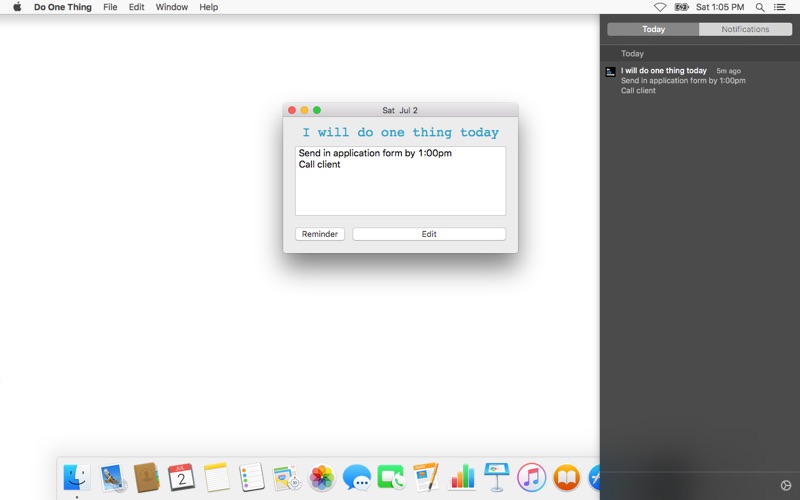Image resolution: width=800 pixels, height=500 pixels.
Task: Open the Maps app in Dock
Action: point(286,478)
